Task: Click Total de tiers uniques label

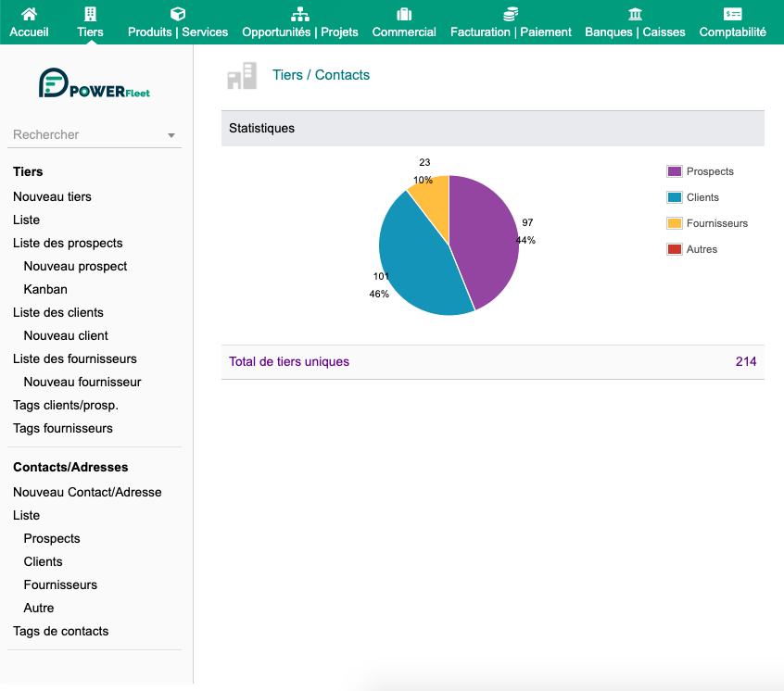Action: (289, 362)
